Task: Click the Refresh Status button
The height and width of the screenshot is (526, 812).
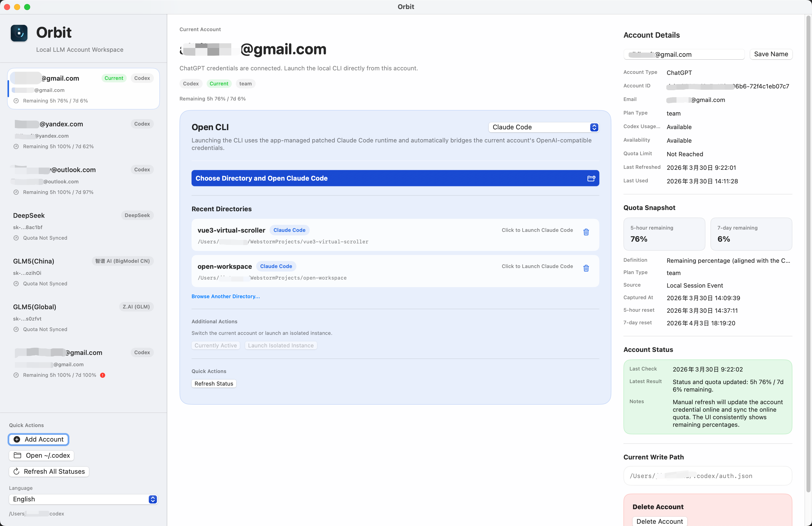Action: [x=214, y=384]
